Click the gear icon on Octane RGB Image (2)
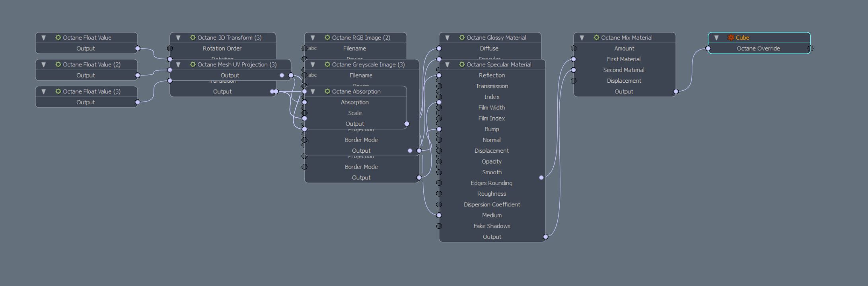Image resolution: width=868 pixels, height=286 pixels. pos(327,37)
